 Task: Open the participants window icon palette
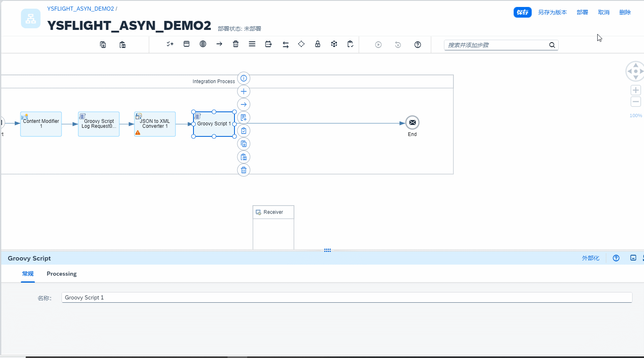click(x=187, y=44)
